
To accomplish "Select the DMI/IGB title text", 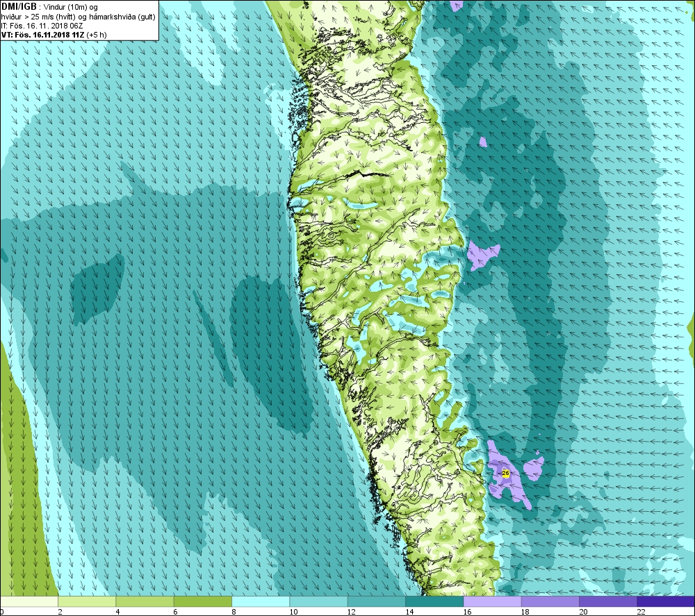I will tap(19, 7).
